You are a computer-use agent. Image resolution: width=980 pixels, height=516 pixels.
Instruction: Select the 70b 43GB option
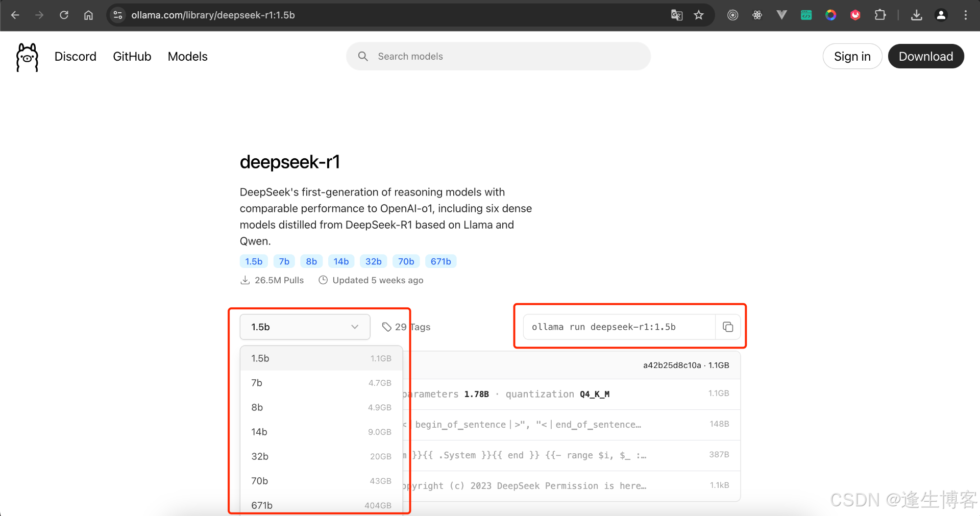coord(321,481)
